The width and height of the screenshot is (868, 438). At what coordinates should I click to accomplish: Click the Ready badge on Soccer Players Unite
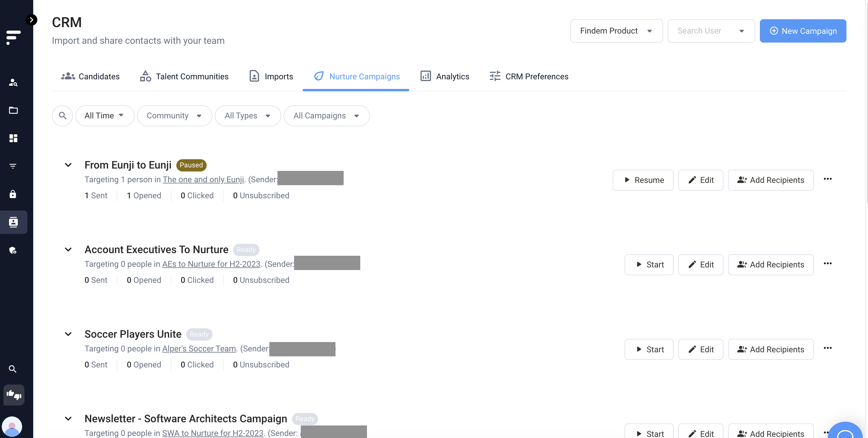199,334
